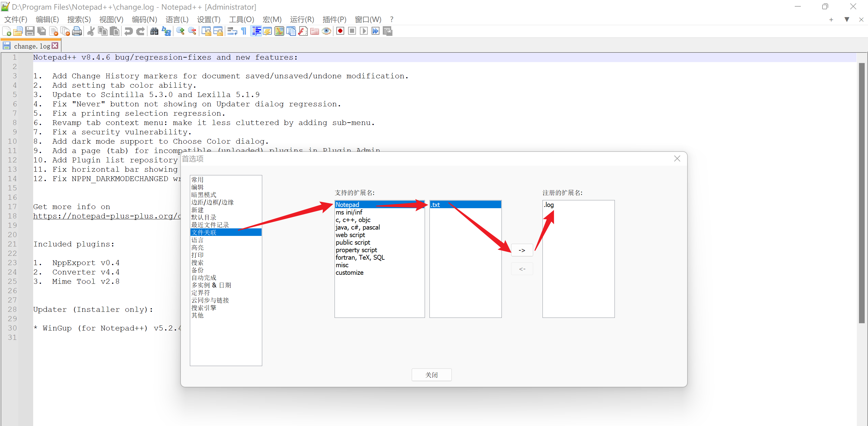Select .log in registered extensions list
The height and width of the screenshot is (426, 868).
[x=549, y=205]
